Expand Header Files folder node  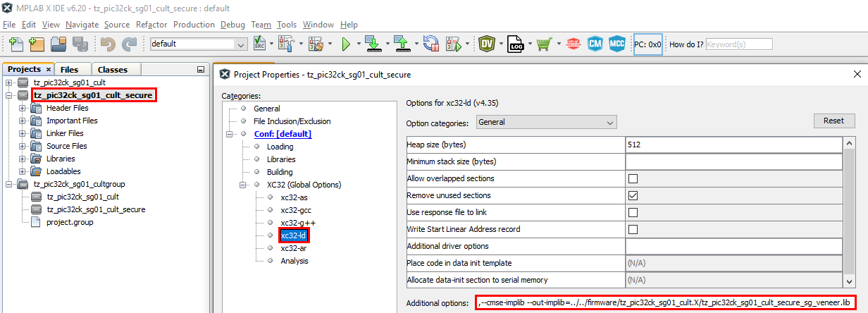(x=22, y=108)
